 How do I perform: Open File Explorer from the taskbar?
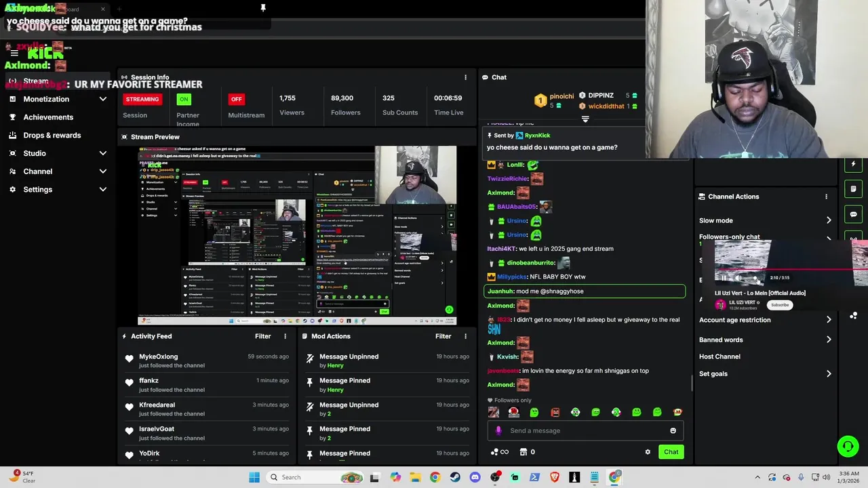click(415, 477)
